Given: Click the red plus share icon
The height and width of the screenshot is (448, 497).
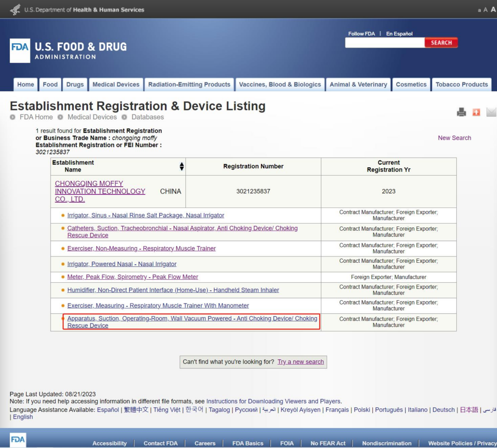Looking at the screenshot, I should (x=476, y=112).
